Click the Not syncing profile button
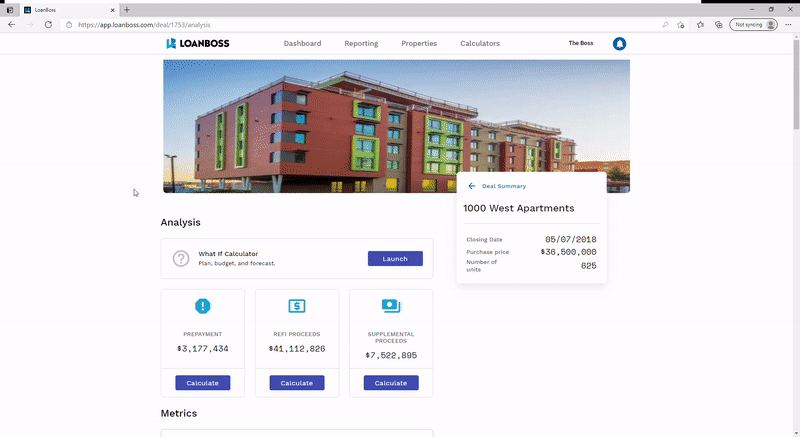Image resolution: width=800 pixels, height=437 pixels. tap(754, 24)
